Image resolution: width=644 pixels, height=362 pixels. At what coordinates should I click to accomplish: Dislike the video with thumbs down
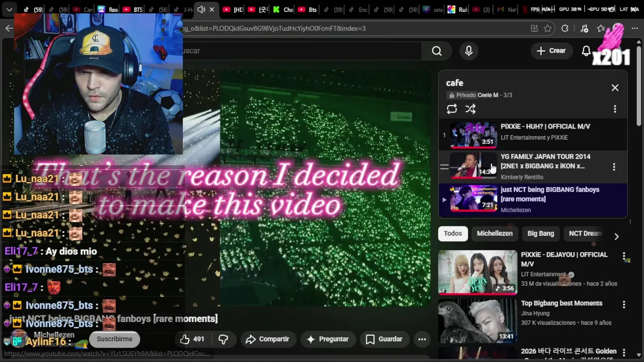point(223,339)
